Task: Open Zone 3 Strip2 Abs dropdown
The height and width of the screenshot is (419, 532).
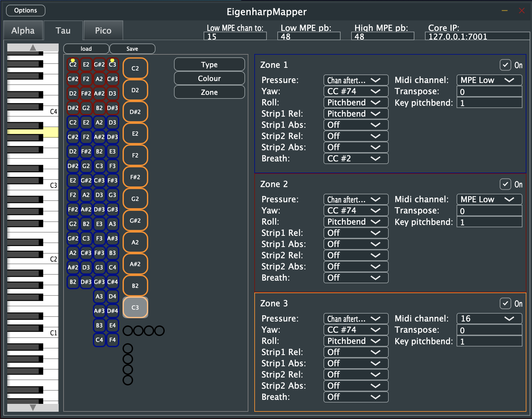Action: 356,386
